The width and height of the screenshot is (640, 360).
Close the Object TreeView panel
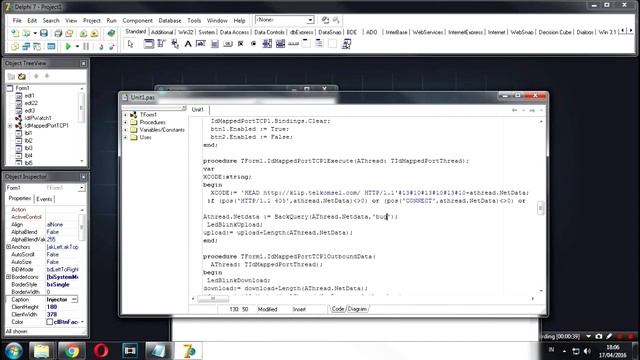pos(83,63)
